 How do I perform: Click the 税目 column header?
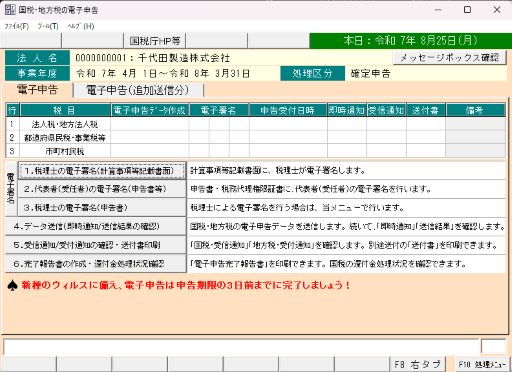coord(65,110)
